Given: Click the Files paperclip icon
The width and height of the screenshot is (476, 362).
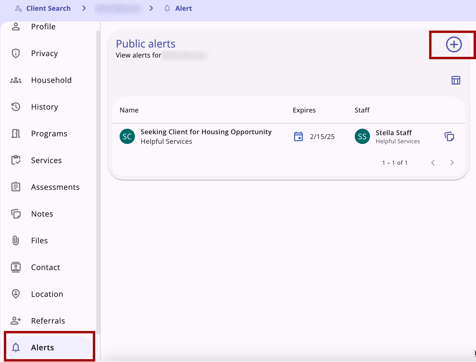Looking at the screenshot, I should (x=16, y=240).
